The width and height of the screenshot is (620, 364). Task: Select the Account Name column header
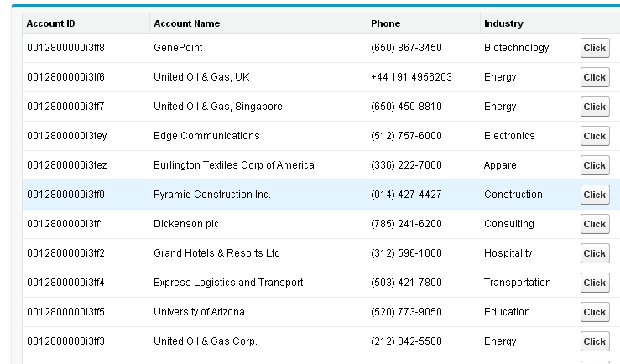(x=186, y=23)
